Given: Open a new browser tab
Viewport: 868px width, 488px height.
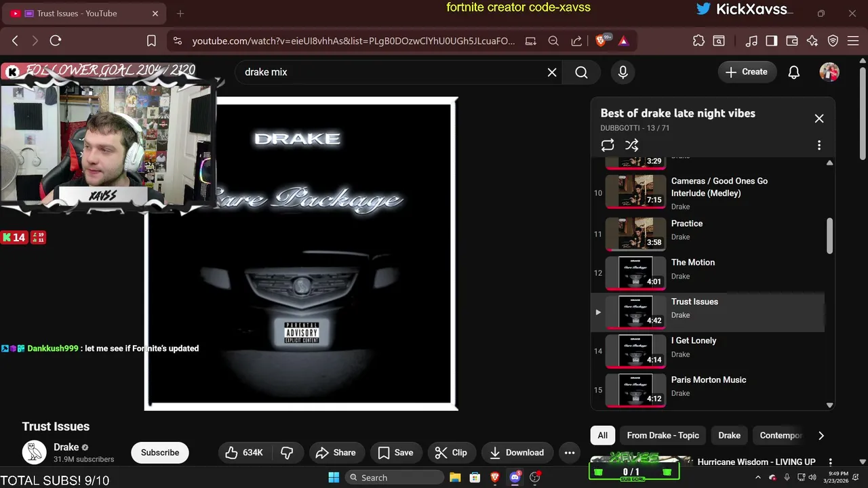Looking at the screenshot, I should tap(180, 13).
